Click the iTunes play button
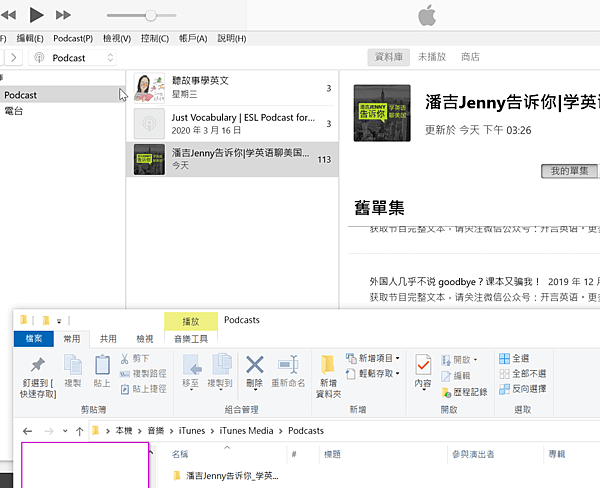Screen dimensions: 600x488 [x=36, y=15]
